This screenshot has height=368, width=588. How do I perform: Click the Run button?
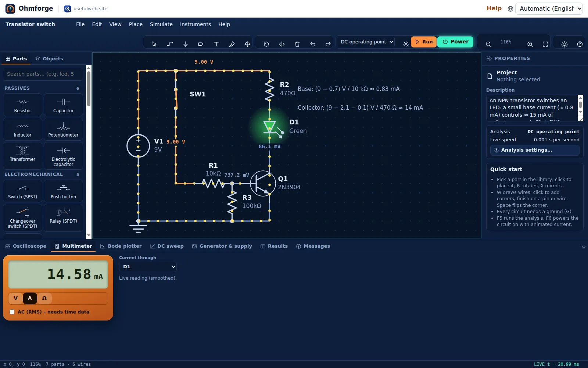coord(424,42)
